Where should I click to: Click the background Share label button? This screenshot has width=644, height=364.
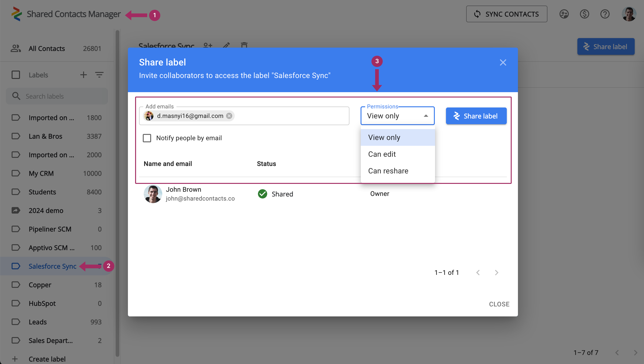pyautogui.click(x=606, y=46)
